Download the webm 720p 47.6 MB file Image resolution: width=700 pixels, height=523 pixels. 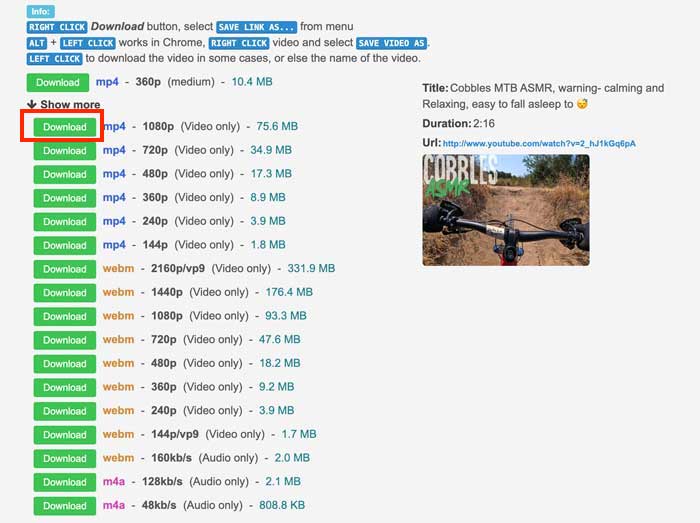point(65,340)
